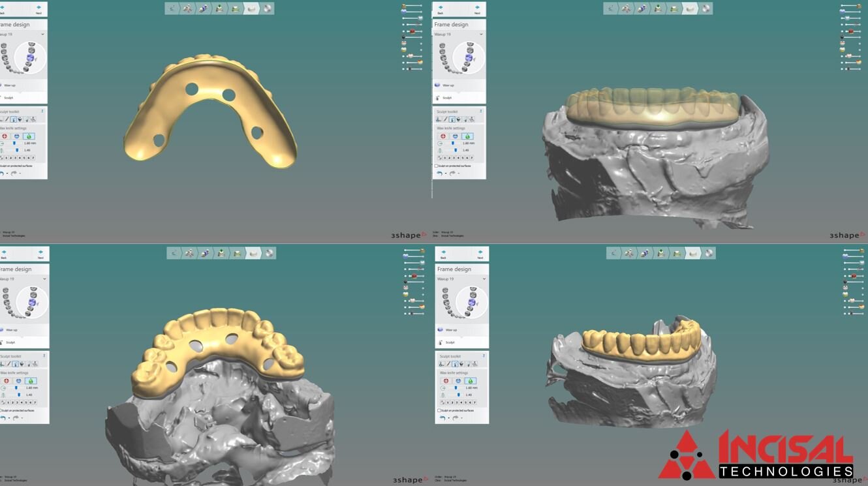Image resolution: width=868 pixels, height=486 pixels.
Task: Adjust the topmost visibility slider in the transparent-teeth view
Action: [850, 6]
